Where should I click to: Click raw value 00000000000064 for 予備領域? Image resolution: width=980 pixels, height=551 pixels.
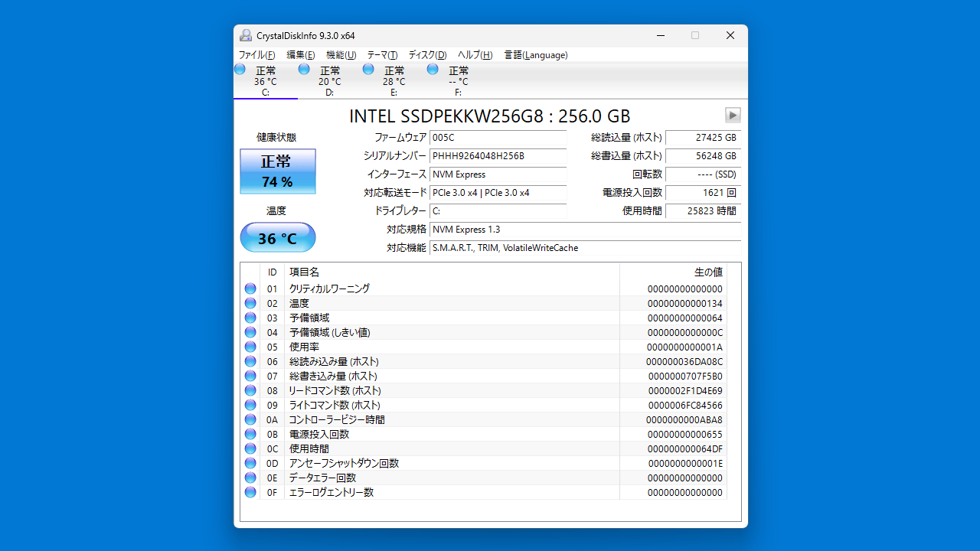coord(684,318)
